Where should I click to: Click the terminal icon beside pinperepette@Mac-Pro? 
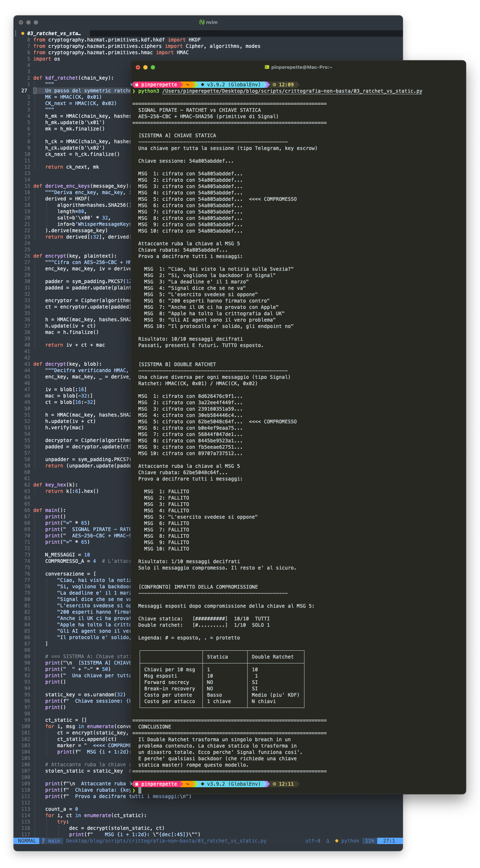click(x=267, y=67)
